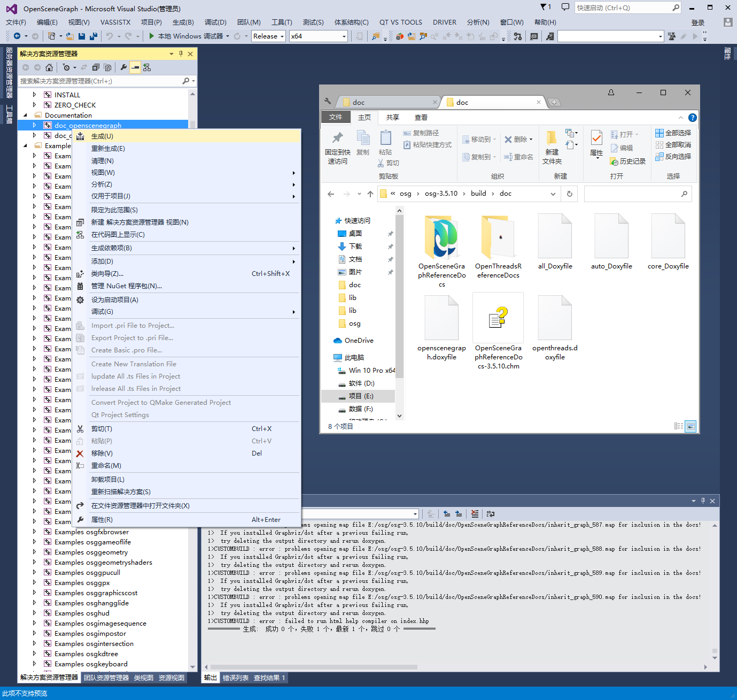Click the 粘贴 clipboard icon in Explorer ribbon
This screenshot has height=700, width=737.
(x=385, y=138)
